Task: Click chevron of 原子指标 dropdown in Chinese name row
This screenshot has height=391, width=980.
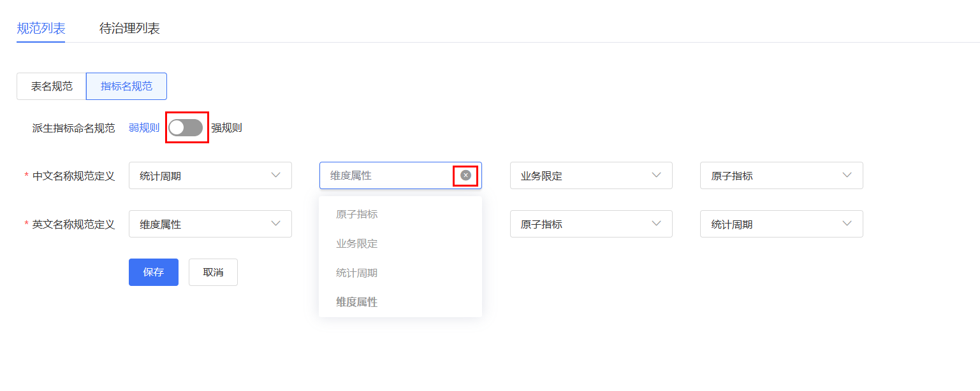Action: tap(847, 175)
